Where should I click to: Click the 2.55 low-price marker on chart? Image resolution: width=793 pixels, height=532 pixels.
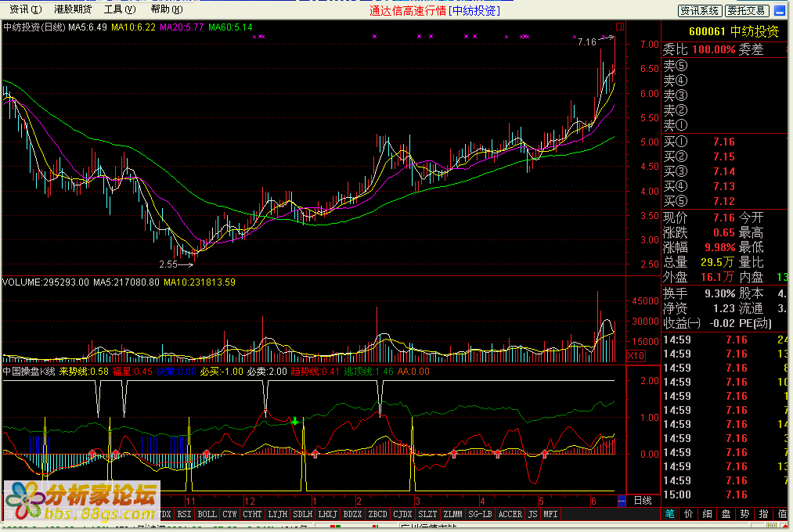176,264
